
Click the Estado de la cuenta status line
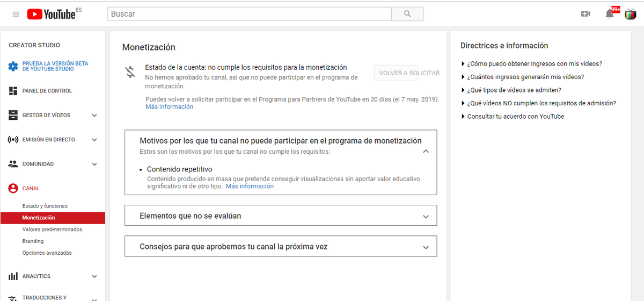point(246,67)
